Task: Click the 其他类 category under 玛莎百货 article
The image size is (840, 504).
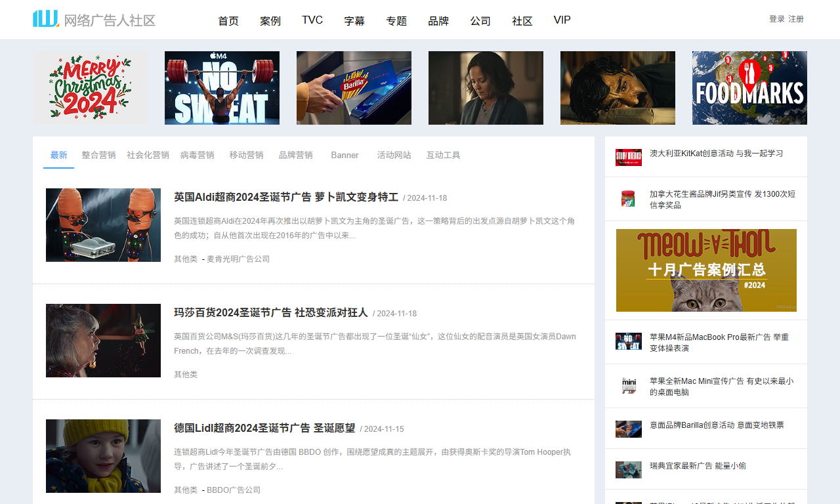Action: (186, 375)
